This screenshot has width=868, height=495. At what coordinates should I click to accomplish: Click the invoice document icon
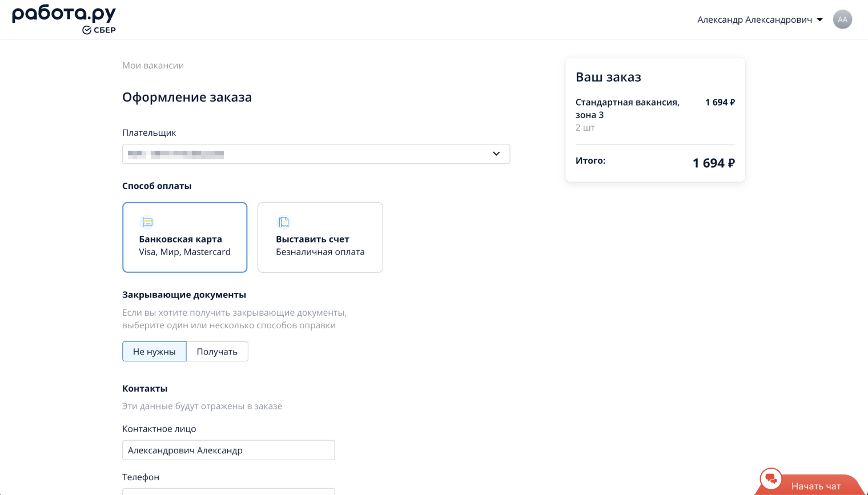pyautogui.click(x=284, y=222)
